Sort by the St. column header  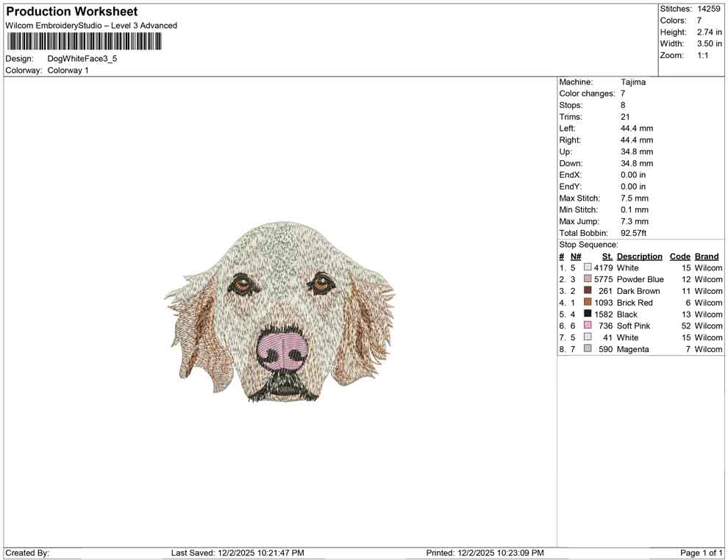(607, 256)
